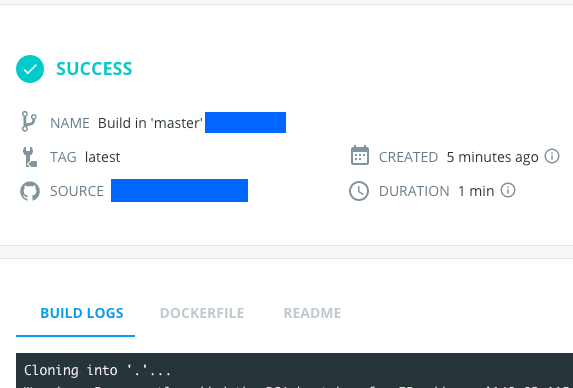Switch to the BUILD LOGS tab

pos(82,313)
